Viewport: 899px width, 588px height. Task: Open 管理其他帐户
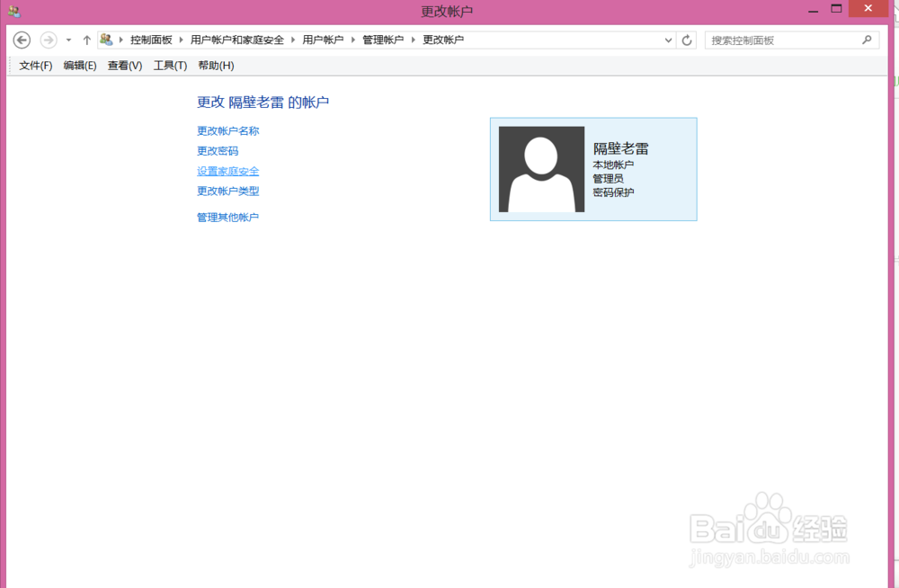pyautogui.click(x=227, y=217)
